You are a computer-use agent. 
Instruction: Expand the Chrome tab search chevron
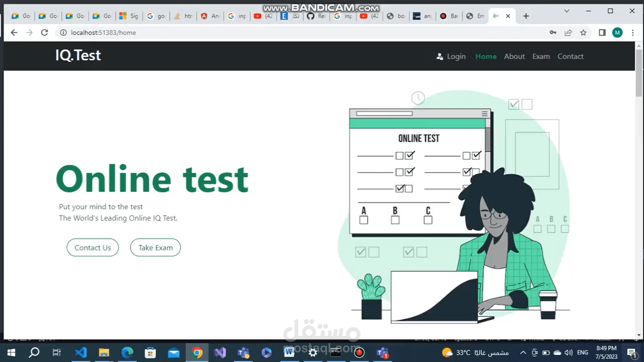(x=567, y=11)
